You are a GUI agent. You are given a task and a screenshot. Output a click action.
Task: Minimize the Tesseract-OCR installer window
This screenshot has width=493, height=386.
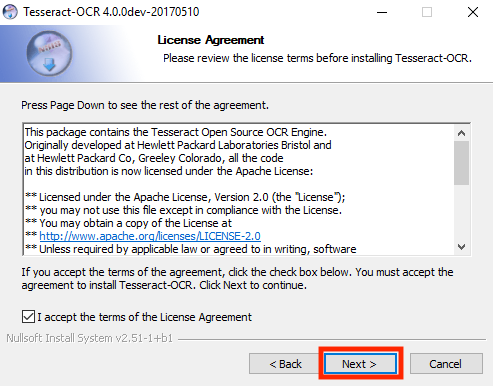(x=382, y=12)
